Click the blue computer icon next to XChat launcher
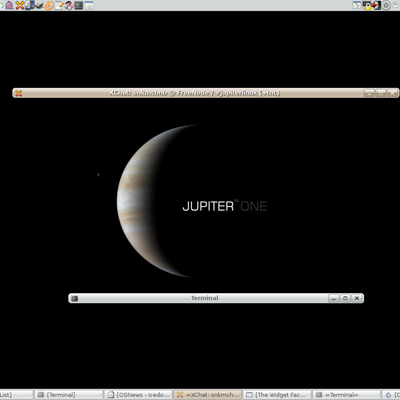 point(30,5)
